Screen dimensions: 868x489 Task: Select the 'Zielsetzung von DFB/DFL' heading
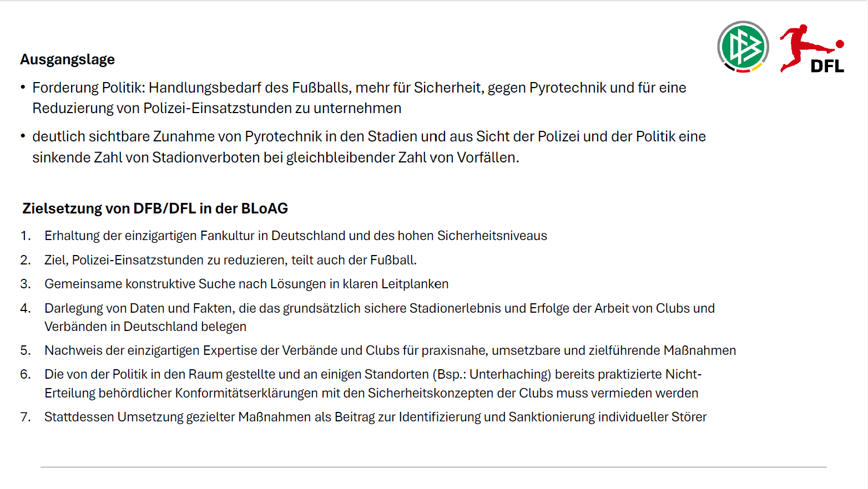[x=155, y=208]
